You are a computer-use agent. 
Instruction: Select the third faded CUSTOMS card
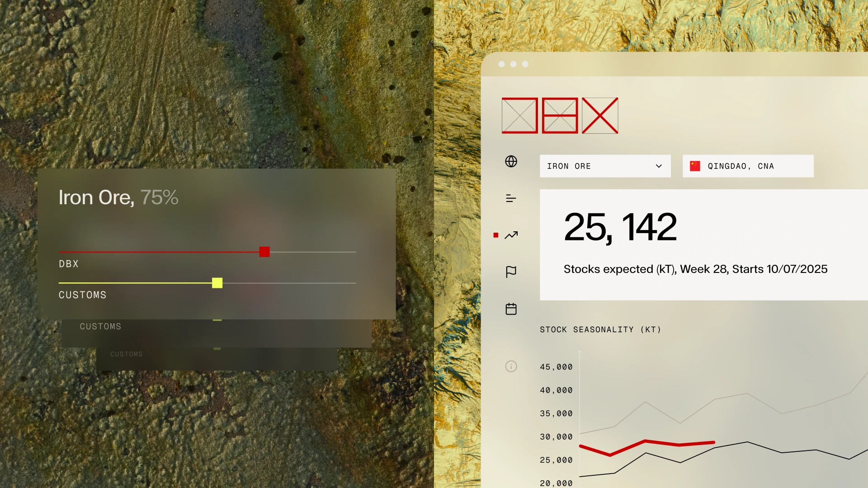pyautogui.click(x=126, y=354)
